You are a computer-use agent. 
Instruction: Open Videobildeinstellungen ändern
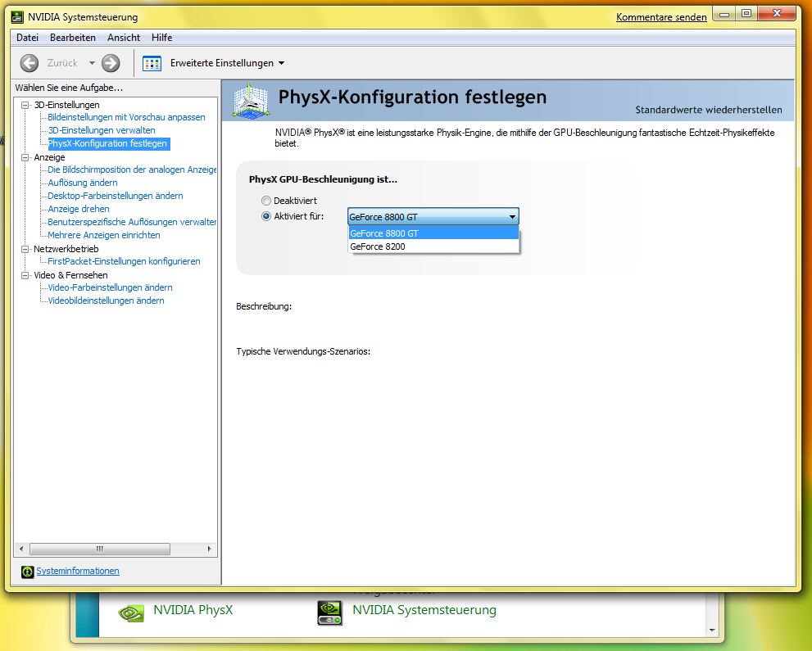point(107,301)
